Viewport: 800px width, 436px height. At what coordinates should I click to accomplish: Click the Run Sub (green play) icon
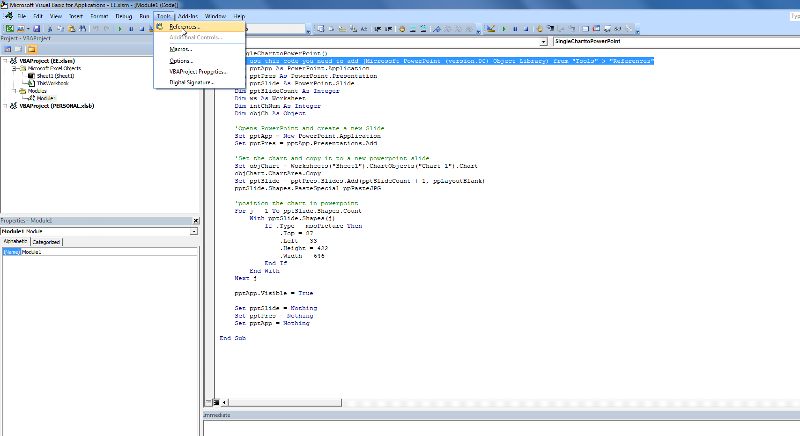[122, 29]
